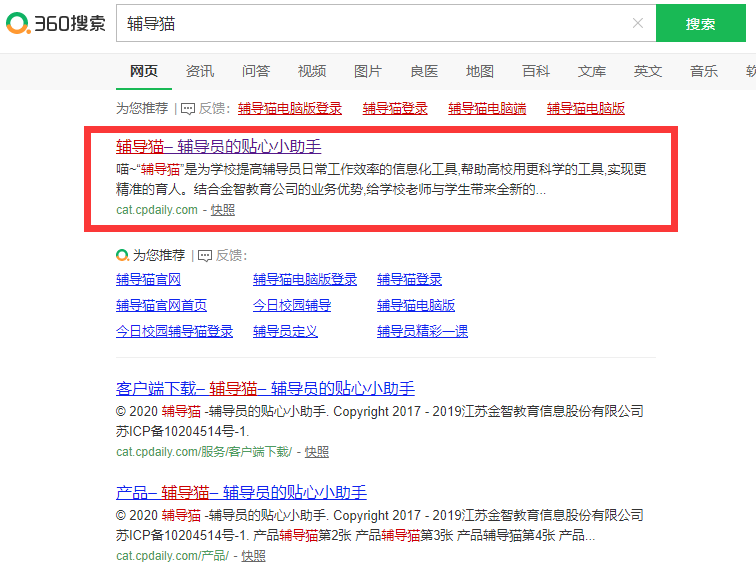Open the 良医 tab
The image size is (756, 571).
(x=424, y=71)
